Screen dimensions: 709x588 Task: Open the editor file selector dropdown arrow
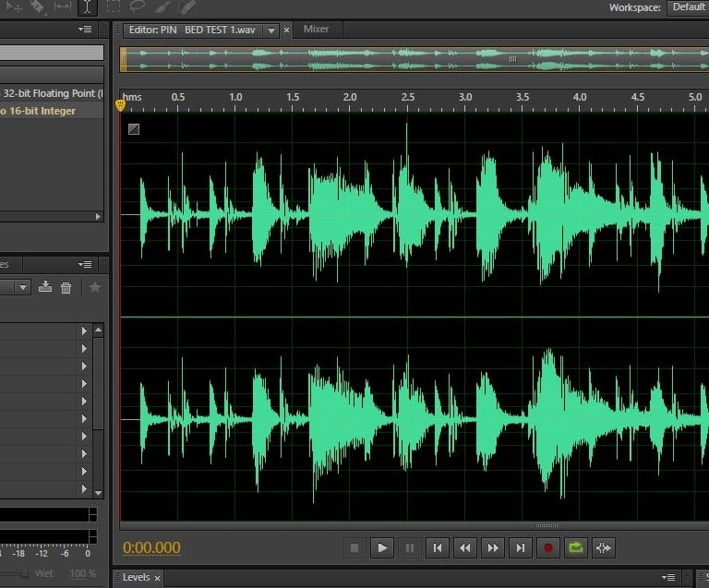271,30
